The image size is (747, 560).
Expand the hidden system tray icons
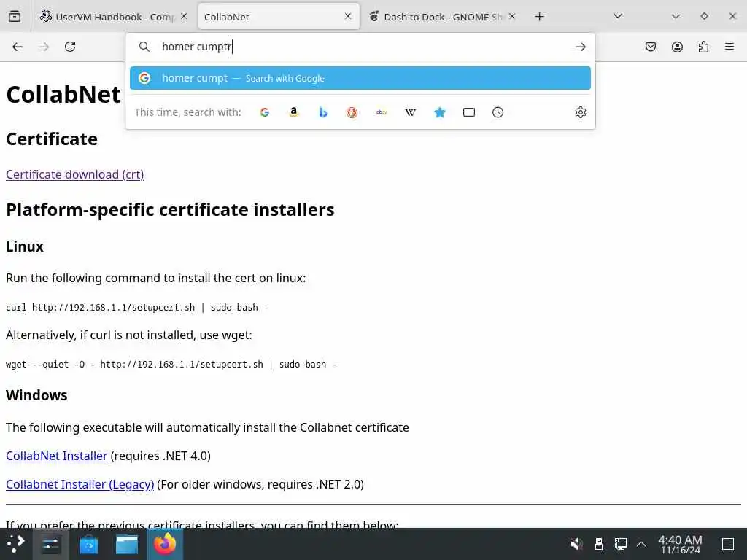coord(641,544)
